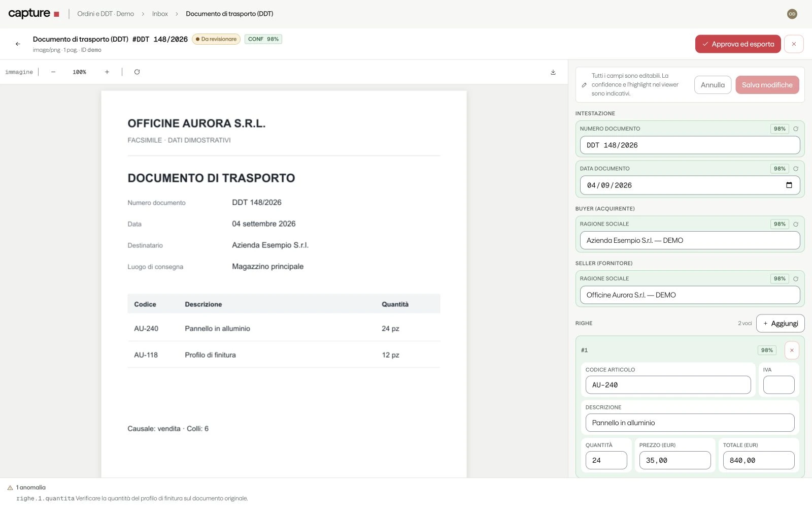
Task: Open the date picker calendar icon
Action: click(x=789, y=185)
